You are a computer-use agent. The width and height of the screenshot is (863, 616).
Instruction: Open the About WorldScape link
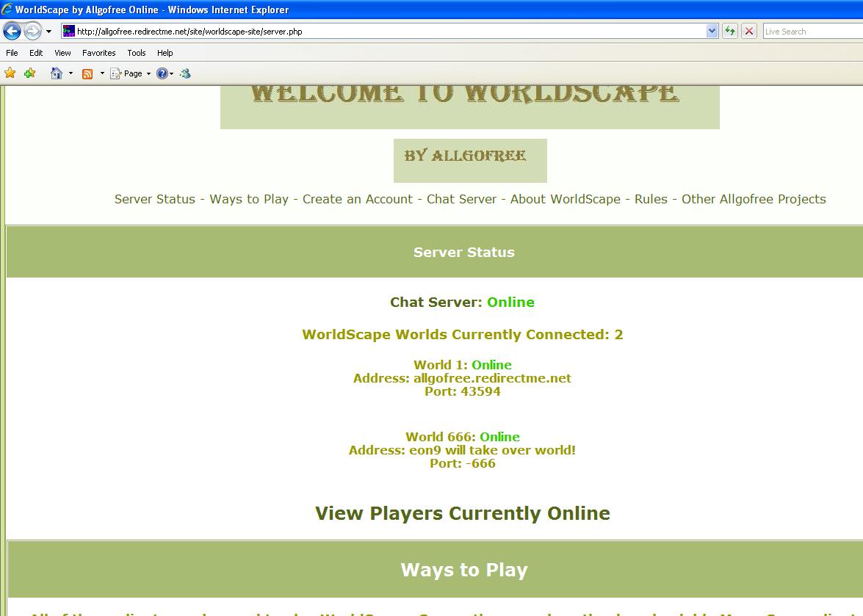point(566,199)
